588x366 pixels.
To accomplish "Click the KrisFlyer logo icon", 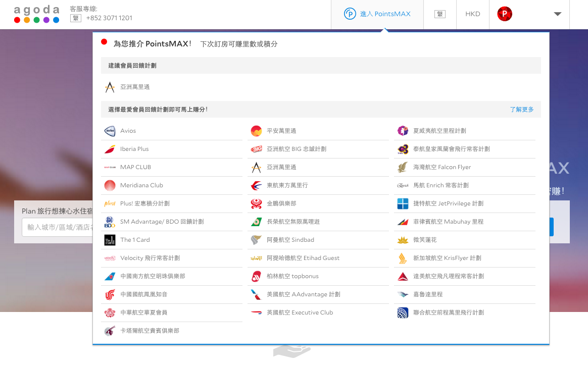I will [403, 258].
